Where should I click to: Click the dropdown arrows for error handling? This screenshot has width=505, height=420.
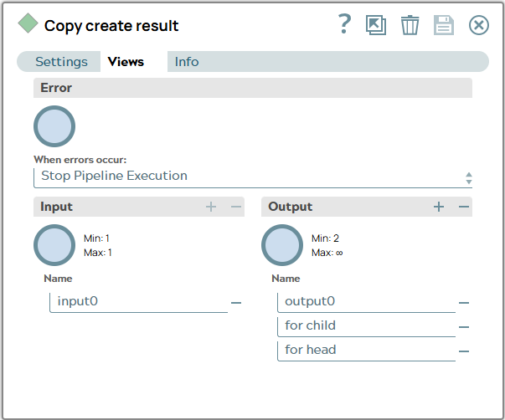(469, 178)
